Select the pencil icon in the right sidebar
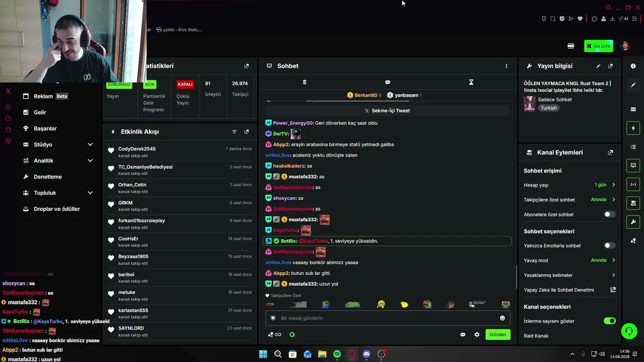The height and width of the screenshot is (362, 644). pos(633,85)
